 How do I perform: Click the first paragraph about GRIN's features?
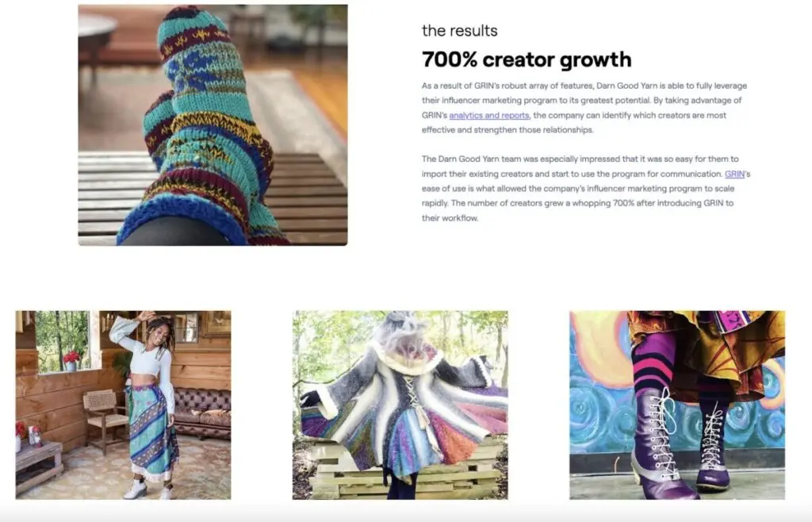584,108
